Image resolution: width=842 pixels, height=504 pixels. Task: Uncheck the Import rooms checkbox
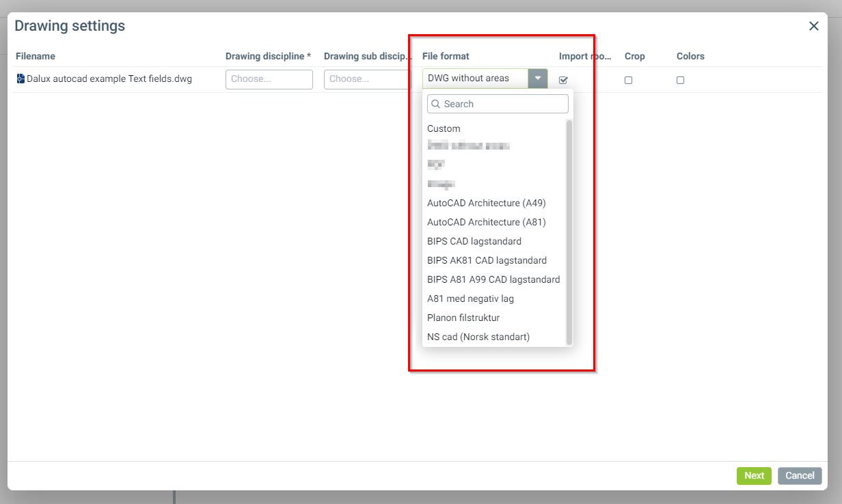point(563,80)
